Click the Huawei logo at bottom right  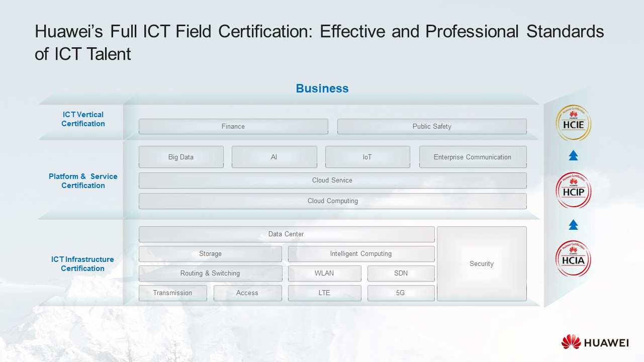pos(595,342)
